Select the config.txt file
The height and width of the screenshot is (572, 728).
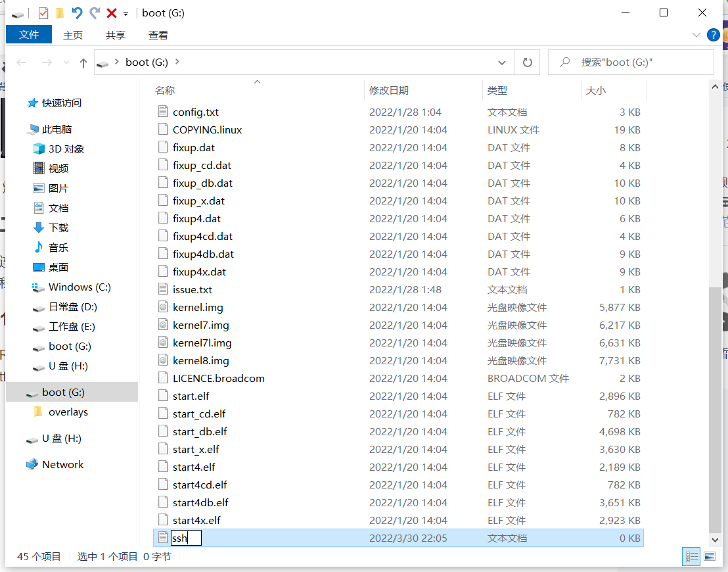pos(195,112)
